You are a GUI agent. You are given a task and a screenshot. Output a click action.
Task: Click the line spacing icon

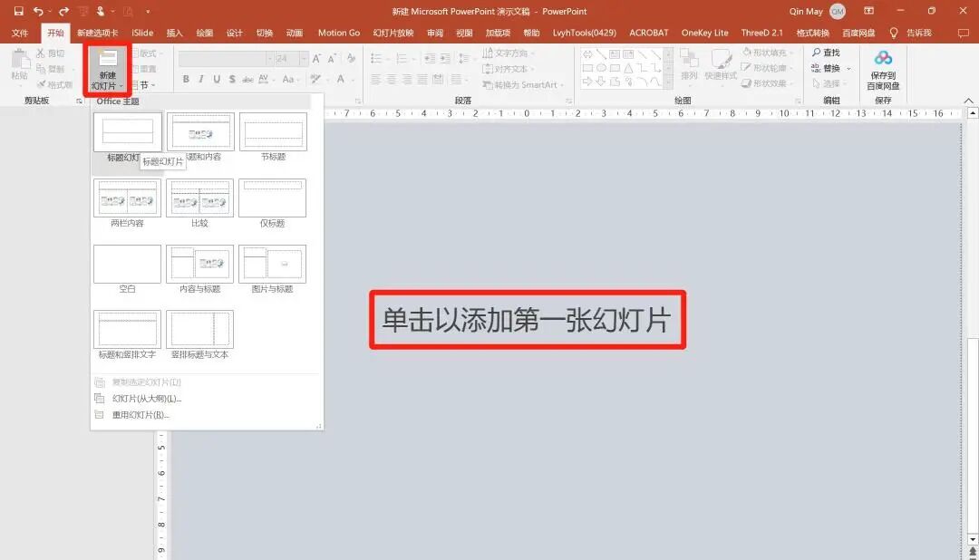click(x=463, y=59)
